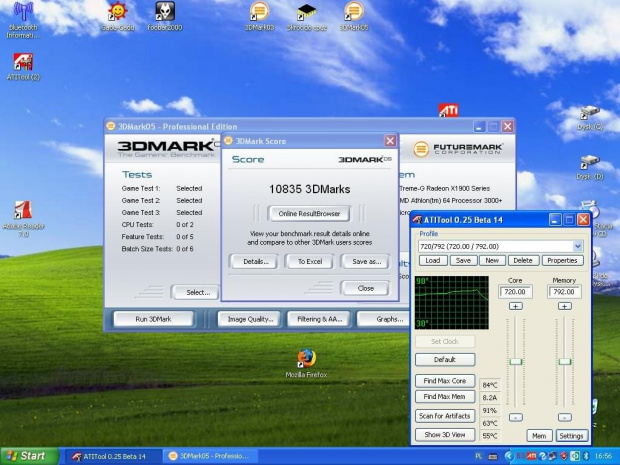Click the 10835 3DMarks score text
The width and height of the screenshot is (620, 465).
310,189
